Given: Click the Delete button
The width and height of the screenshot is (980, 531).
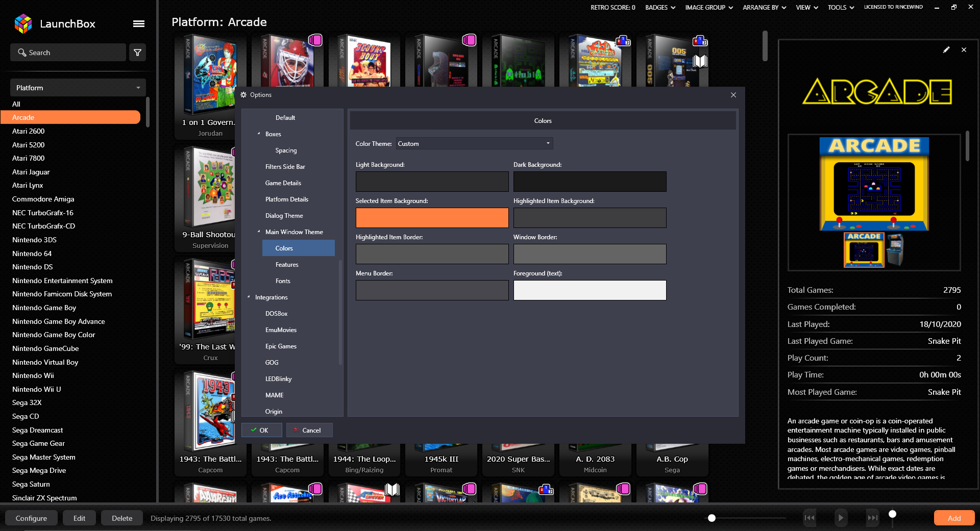Looking at the screenshot, I should click(122, 518).
